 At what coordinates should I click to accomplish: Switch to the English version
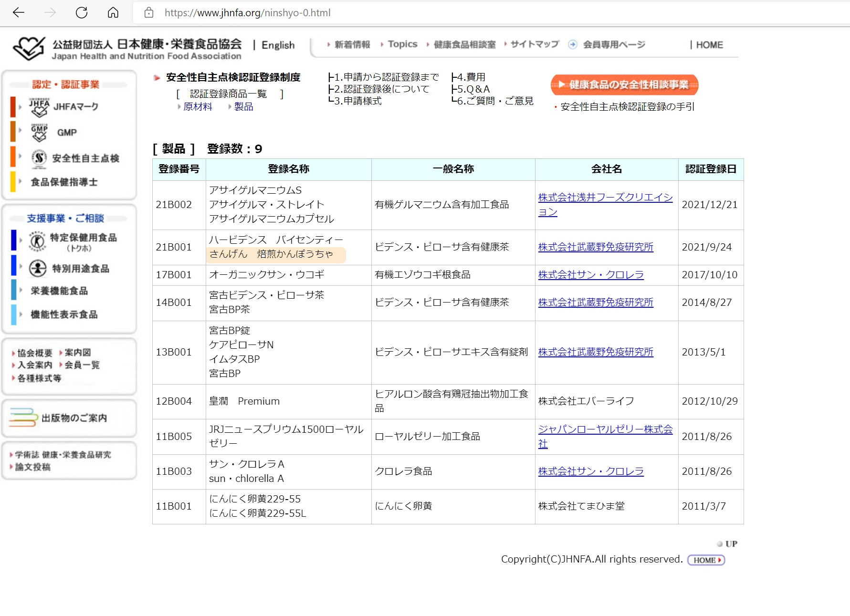coord(278,45)
